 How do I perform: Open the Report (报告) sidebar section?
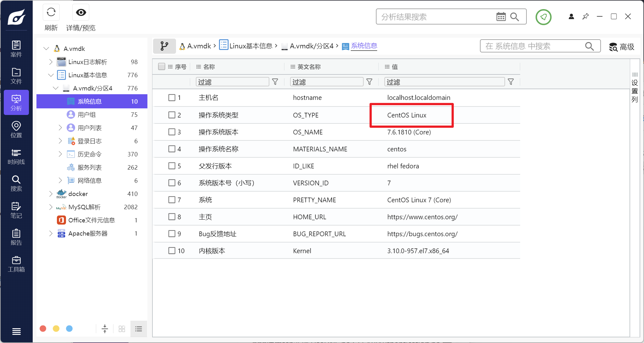(16, 237)
